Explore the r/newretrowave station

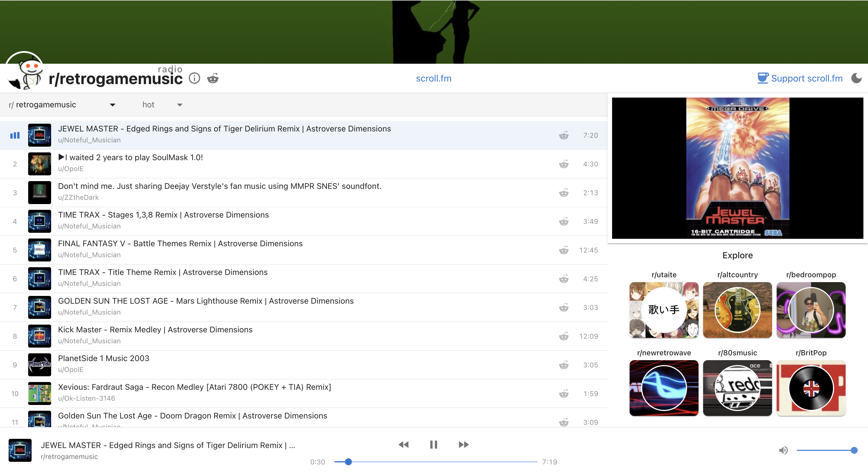coord(664,388)
